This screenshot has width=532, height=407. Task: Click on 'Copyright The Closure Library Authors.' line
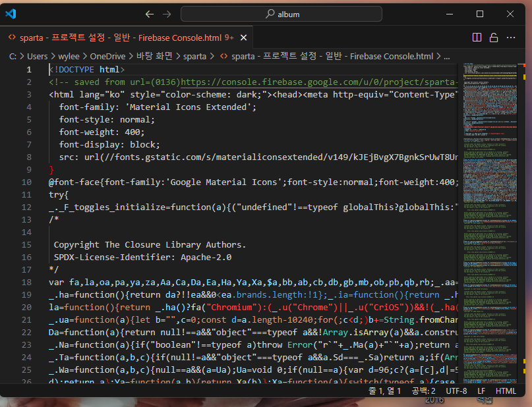click(x=150, y=245)
